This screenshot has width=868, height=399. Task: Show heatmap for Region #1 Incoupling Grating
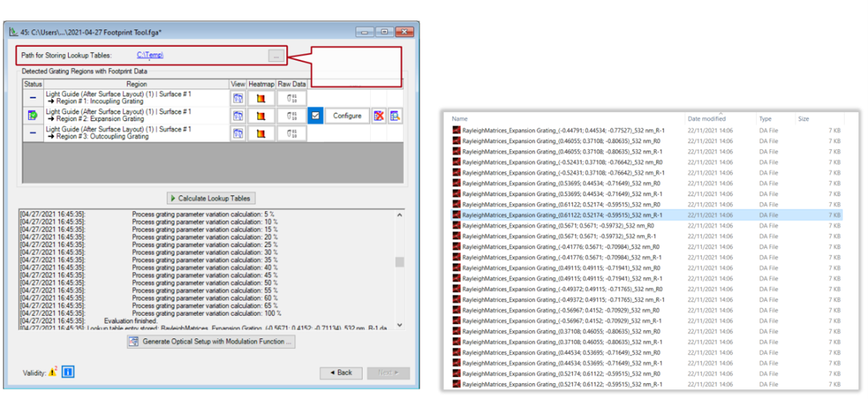[x=261, y=98]
